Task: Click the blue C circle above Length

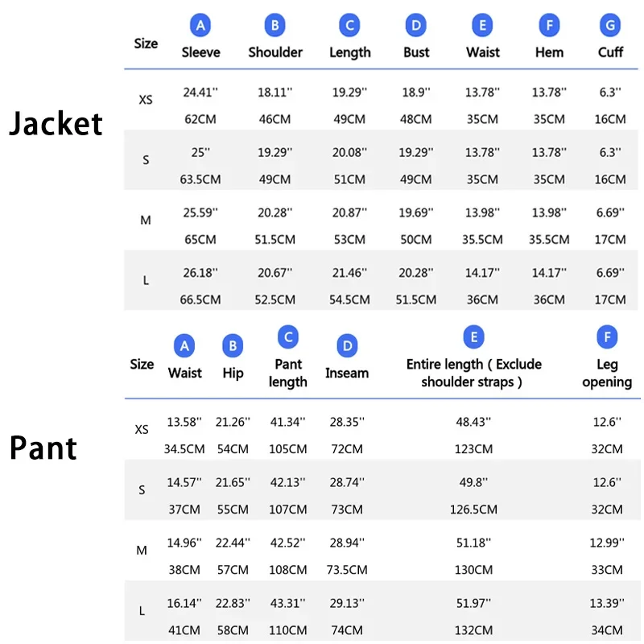Action: tap(350, 26)
